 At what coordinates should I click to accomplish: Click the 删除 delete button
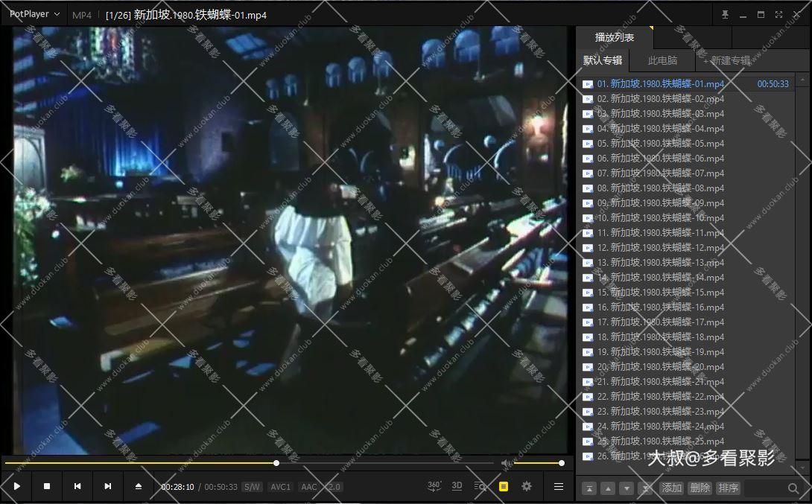point(700,488)
